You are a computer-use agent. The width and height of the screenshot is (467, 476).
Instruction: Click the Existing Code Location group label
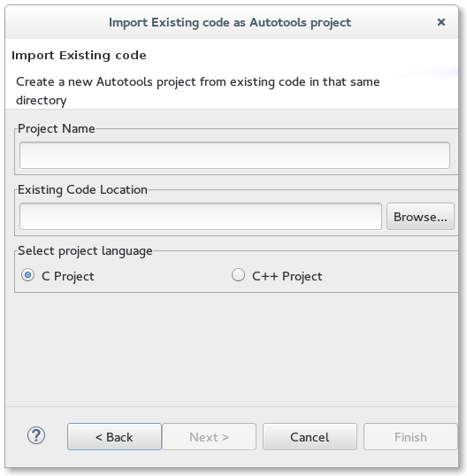pos(82,189)
